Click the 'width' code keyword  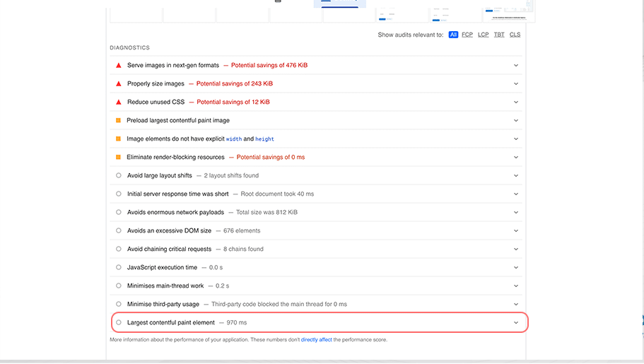pos(234,139)
